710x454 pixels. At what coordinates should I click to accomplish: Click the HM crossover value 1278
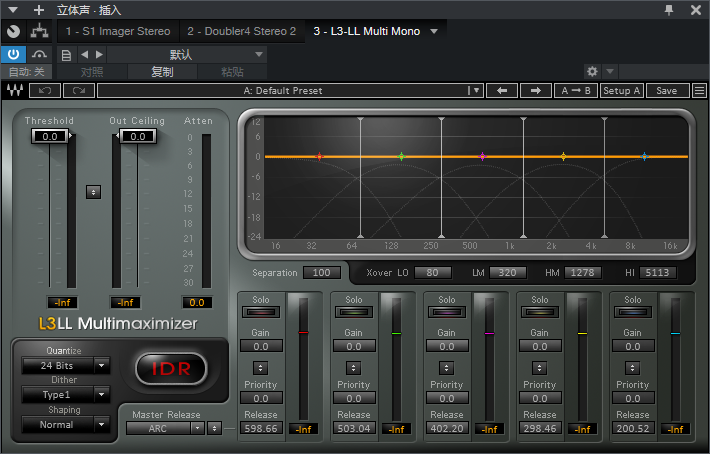point(582,272)
